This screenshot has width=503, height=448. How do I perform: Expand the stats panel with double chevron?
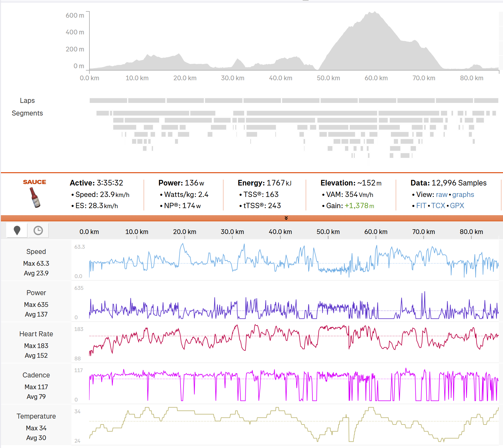pos(286,218)
